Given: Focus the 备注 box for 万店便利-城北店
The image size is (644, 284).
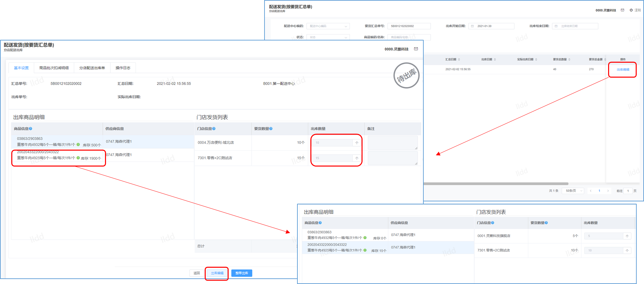Looking at the screenshot, I should pos(393,143).
